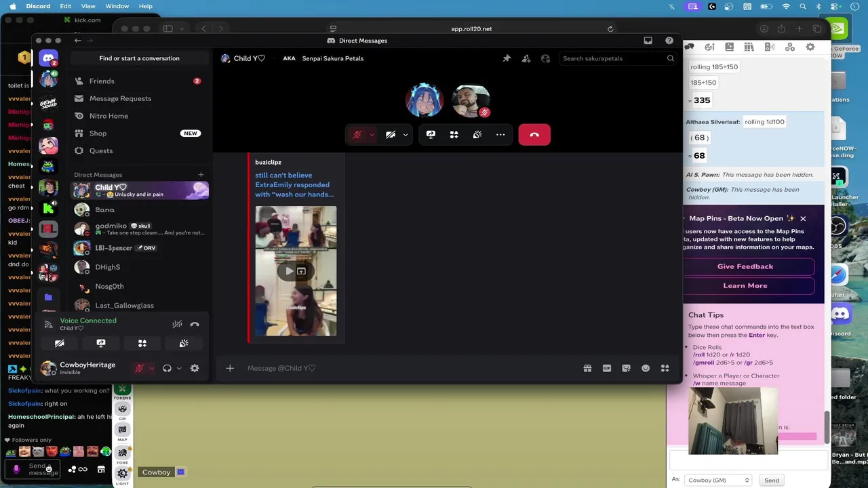Toggle noise suppression in voice panel
The height and width of the screenshot is (488, 868).
[x=177, y=325]
